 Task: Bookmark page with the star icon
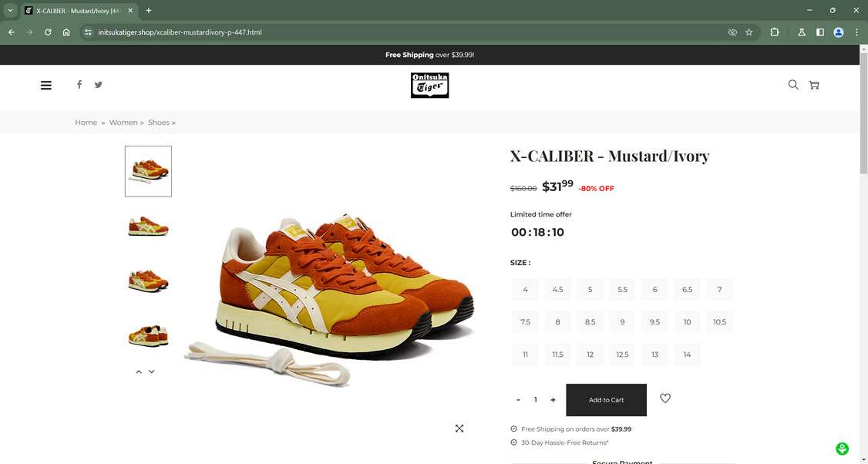(749, 32)
